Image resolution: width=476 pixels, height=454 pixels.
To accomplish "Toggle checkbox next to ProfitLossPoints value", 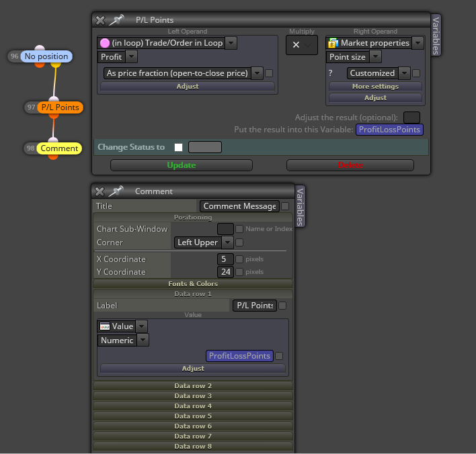I will point(279,356).
